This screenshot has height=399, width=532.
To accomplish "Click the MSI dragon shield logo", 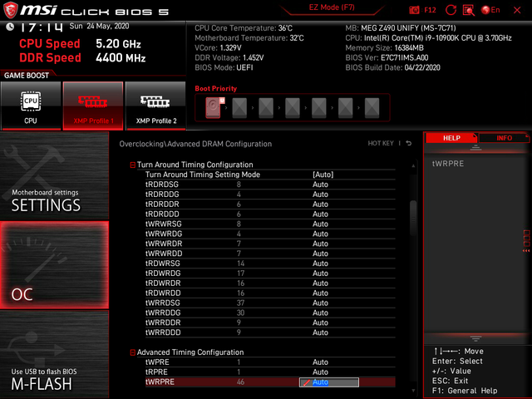I will coord(10,10).
